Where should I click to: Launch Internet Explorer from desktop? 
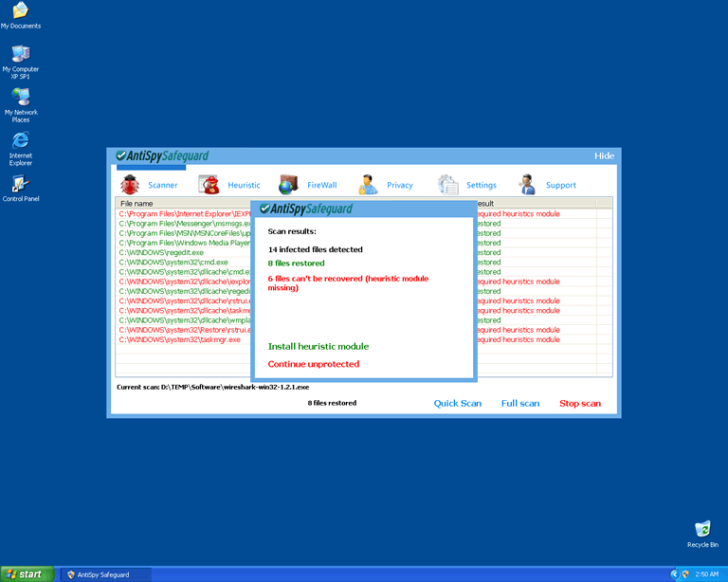click(x=20, y=141)
